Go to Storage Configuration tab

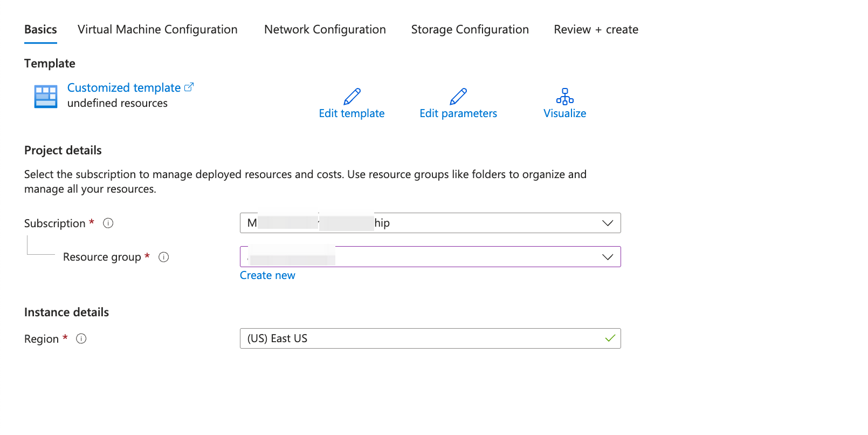click(x=470, y=30)
